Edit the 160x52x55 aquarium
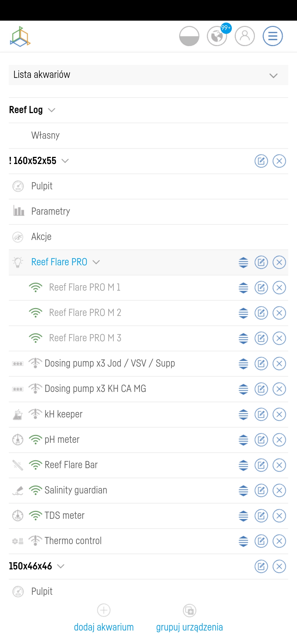 (261, 161)
